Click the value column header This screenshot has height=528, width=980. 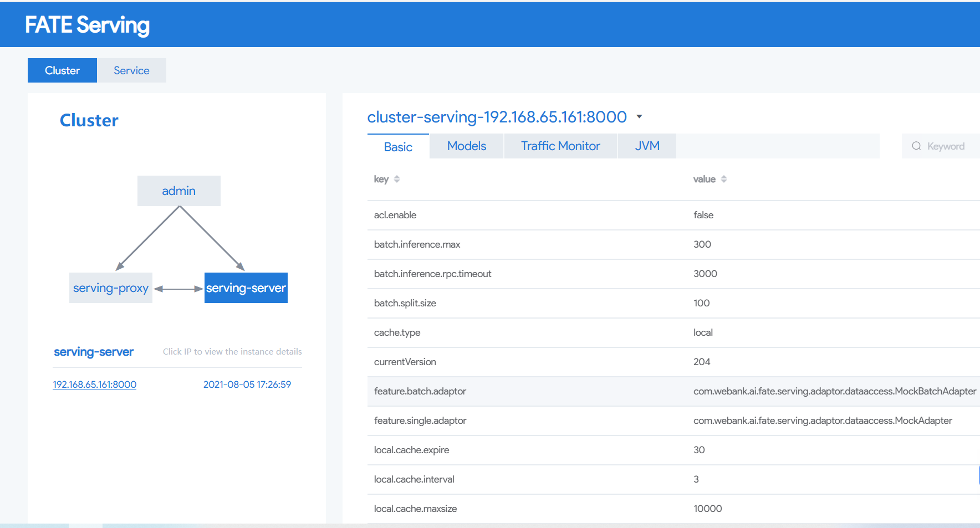[705, 179]
